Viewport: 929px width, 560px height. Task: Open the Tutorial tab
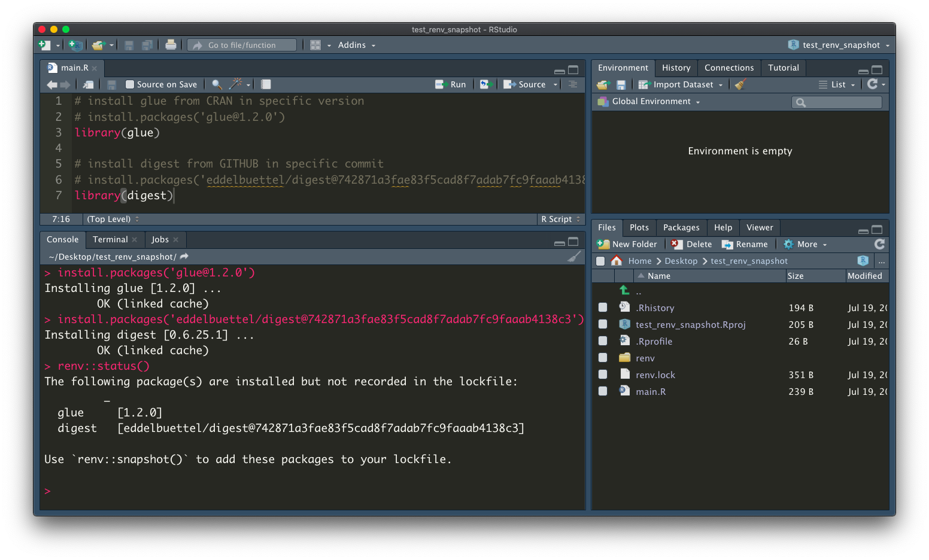tap(783, 68)
